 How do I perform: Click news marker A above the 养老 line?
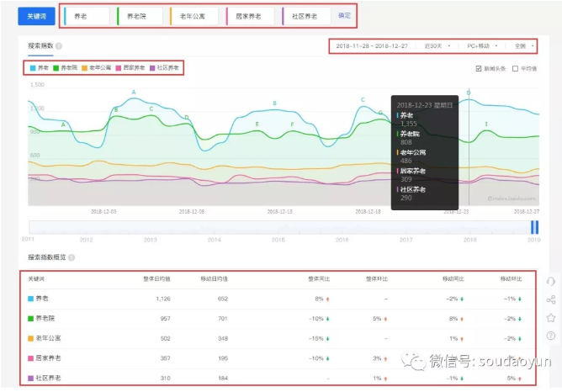[133, 91]
